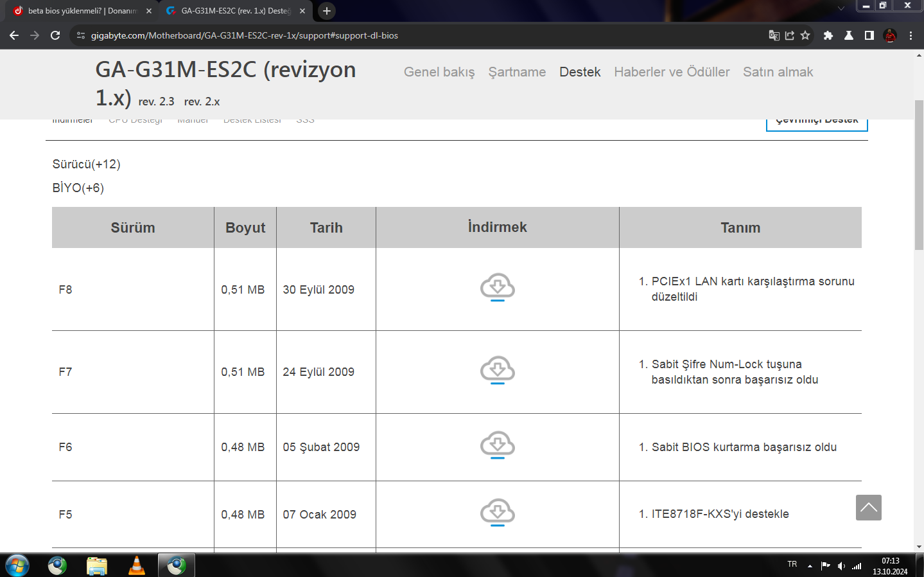Screen dimensions: 924x577
Task: Toggle the browser side panel
Action: coord(869,35)
